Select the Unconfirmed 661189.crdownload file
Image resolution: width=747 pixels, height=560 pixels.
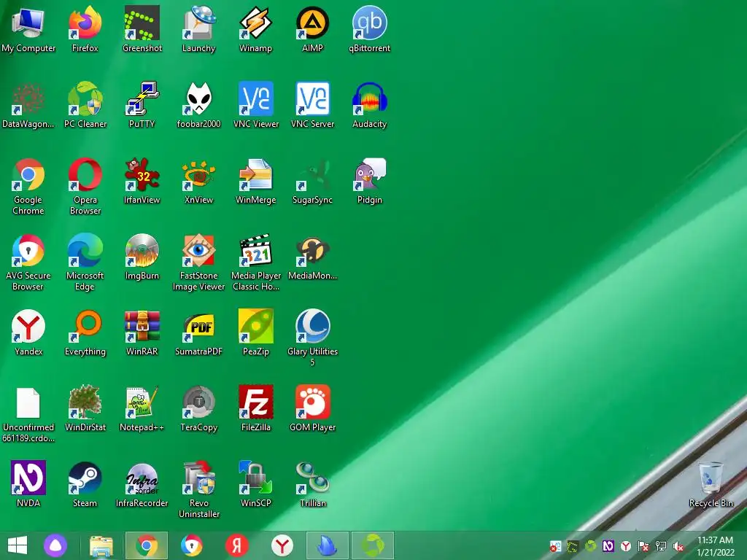(28, 413)
